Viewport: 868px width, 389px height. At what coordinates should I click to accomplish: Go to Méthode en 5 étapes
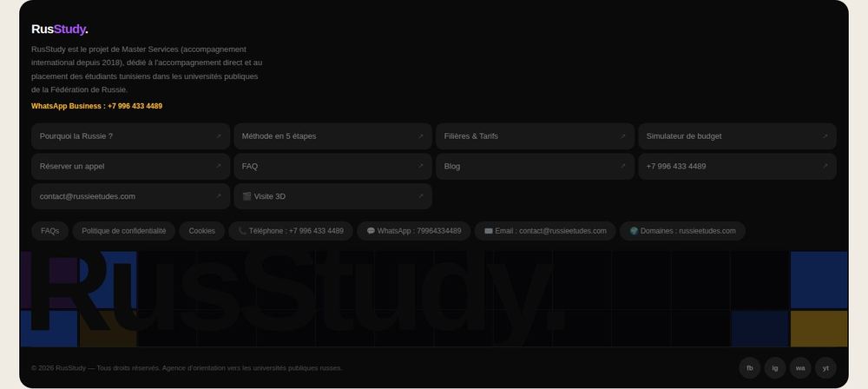[x=332, y=135]
